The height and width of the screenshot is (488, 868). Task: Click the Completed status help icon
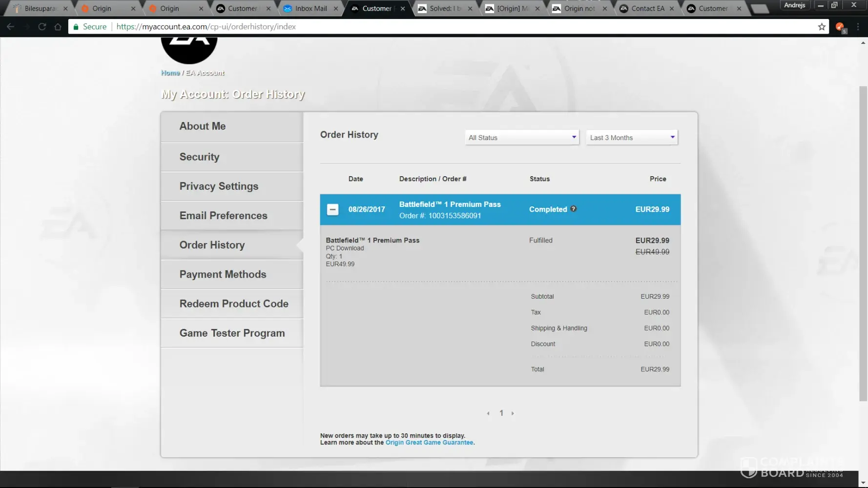click(573, 209)
